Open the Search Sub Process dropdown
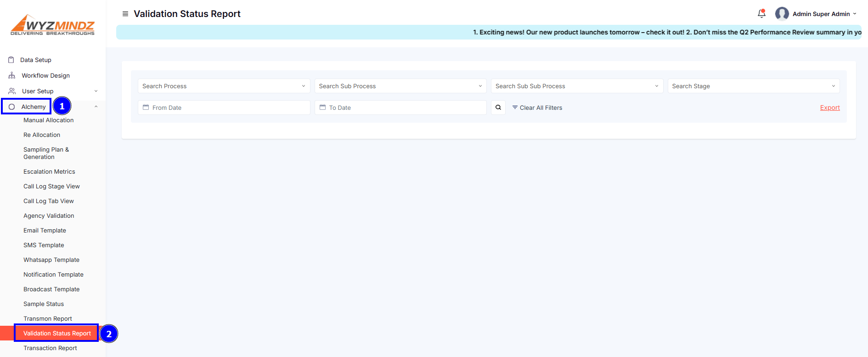Viewport: 868px width, 357px height. click(400, 86)
